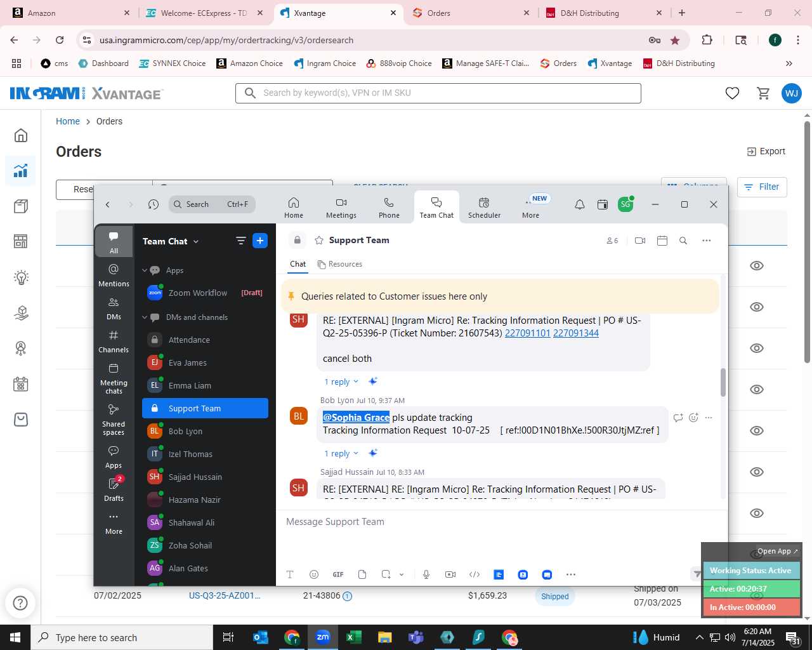Open the emoji picker in message toolbar
Image resolution: width=812 pixels, height=650 pixels.
point(313,574)
